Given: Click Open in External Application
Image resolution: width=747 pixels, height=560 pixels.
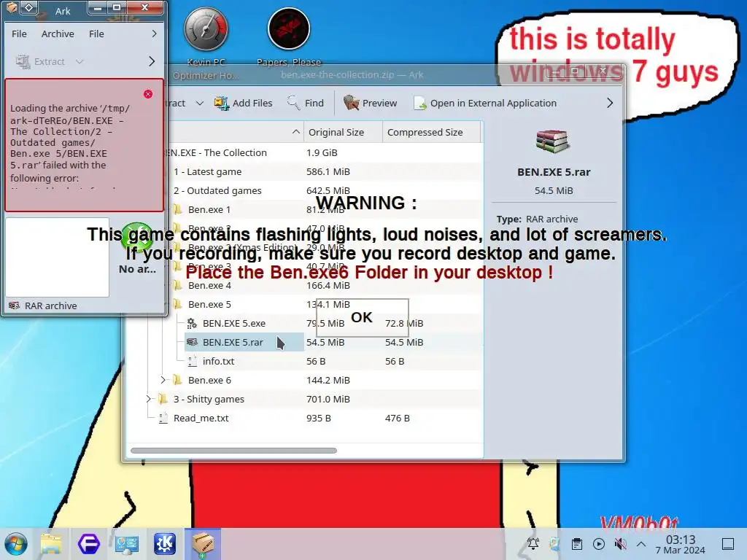Looking at the screenshot, I should (x=485, y=103).
